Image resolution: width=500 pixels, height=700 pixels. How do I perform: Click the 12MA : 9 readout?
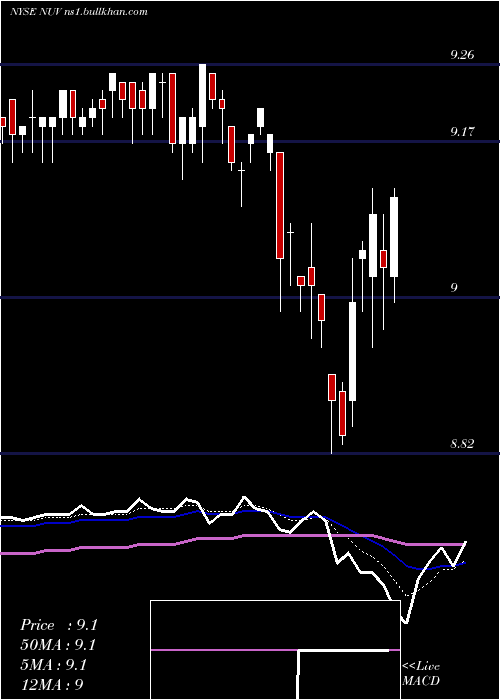point(52,684)
